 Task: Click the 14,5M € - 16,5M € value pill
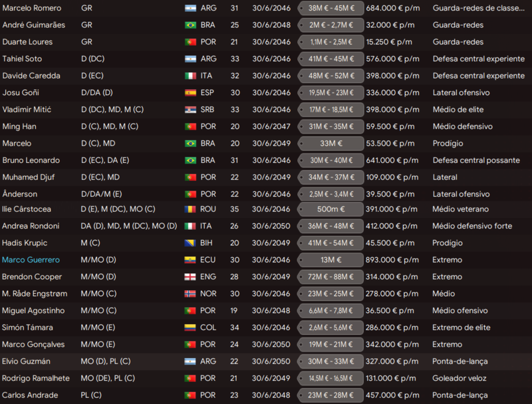click(x=331, y=379)
